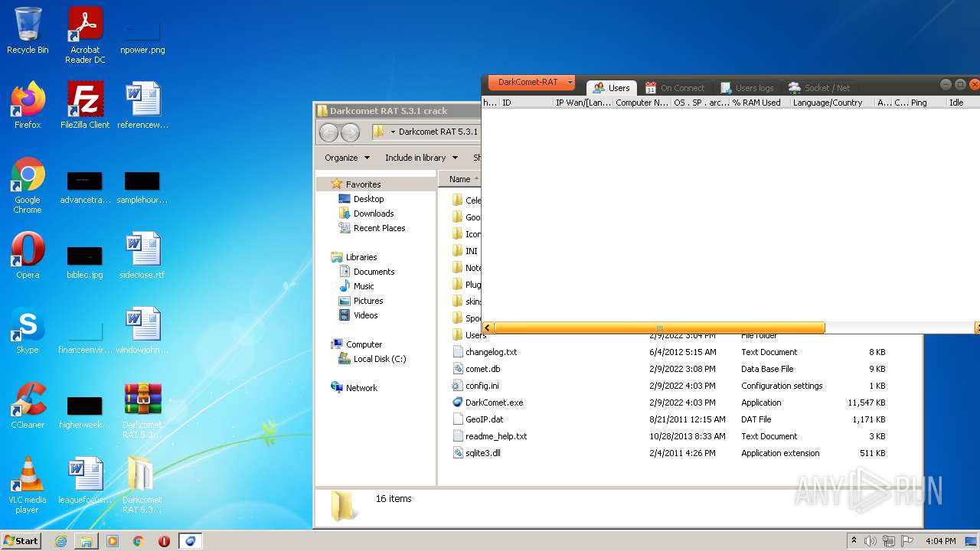This screenshot has height=551, width=980.
Task: Switch to DarkComet taskbar button
Action: (x=191, y=541)
